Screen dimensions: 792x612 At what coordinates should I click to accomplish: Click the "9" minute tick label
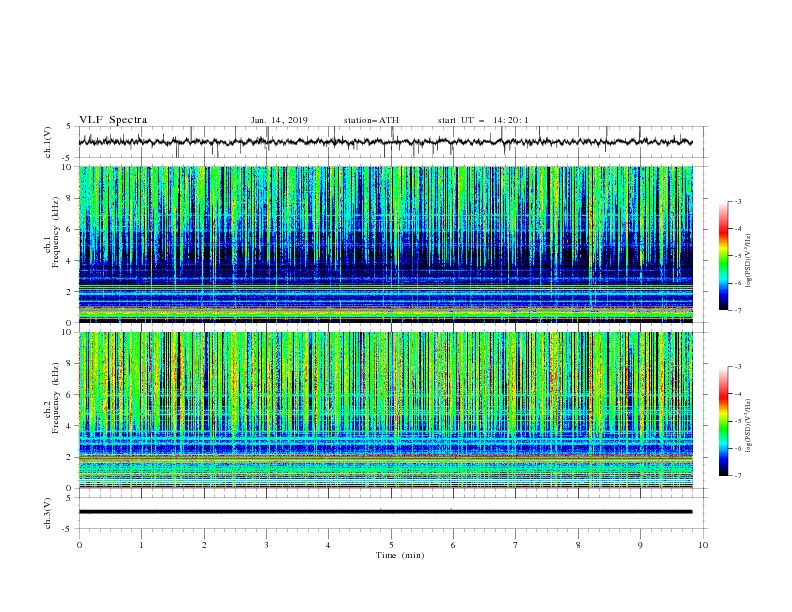(x=640, y=545)
